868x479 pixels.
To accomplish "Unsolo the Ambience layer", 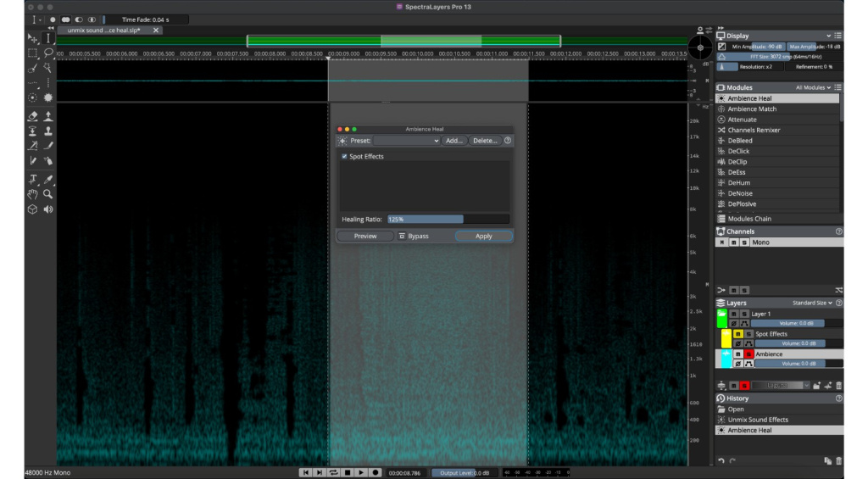I will pyautogui.click(x=748, y=354).
